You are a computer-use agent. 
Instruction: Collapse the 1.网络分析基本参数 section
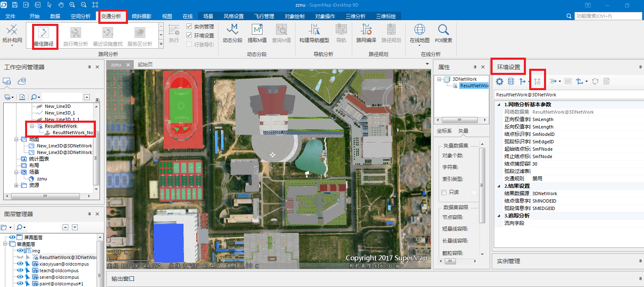pos(499,105)
